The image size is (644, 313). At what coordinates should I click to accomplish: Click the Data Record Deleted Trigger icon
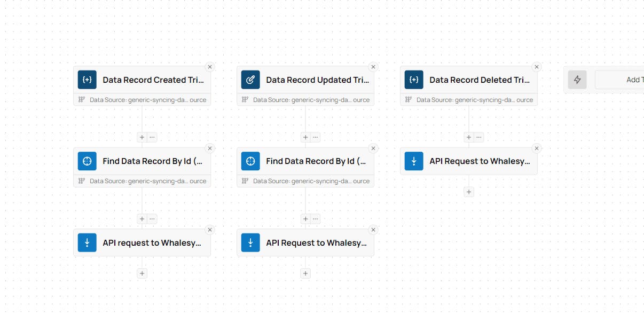point(414,80)
